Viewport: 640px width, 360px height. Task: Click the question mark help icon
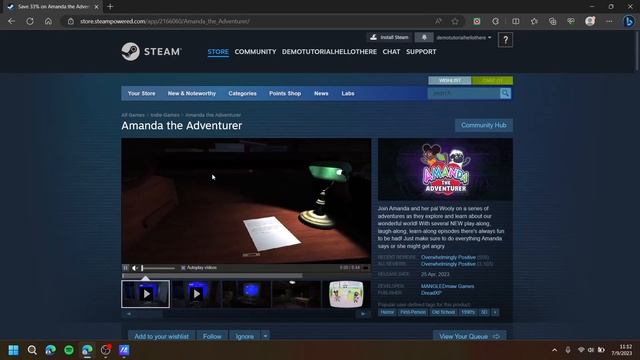coord(505,40)
